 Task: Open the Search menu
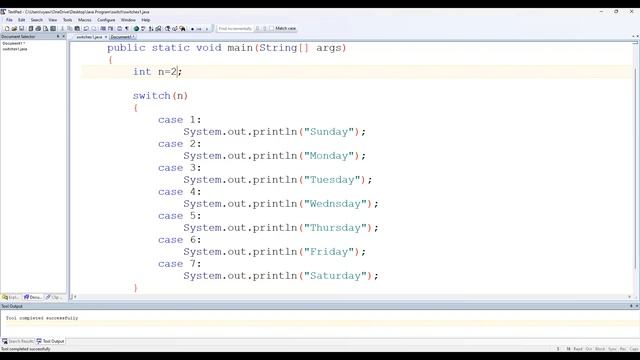(x=37, y=20)
